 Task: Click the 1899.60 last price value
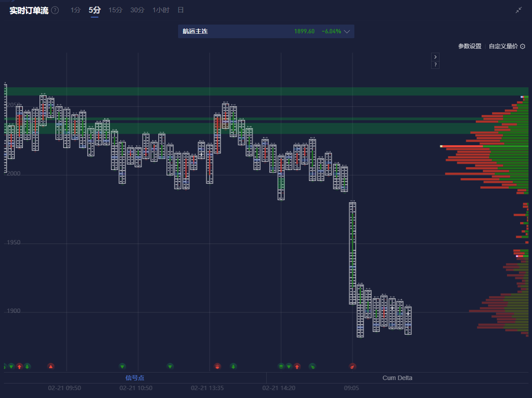coord(304,32)
